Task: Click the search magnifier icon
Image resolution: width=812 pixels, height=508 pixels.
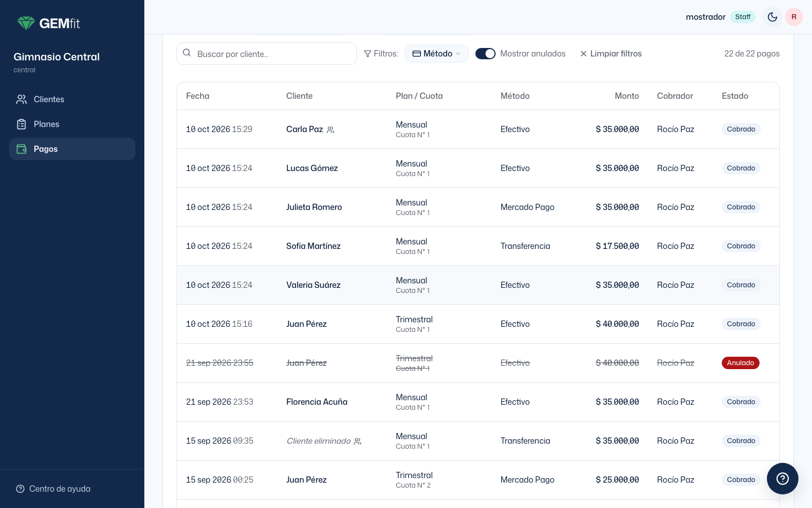Action: [x=187, y=53]
